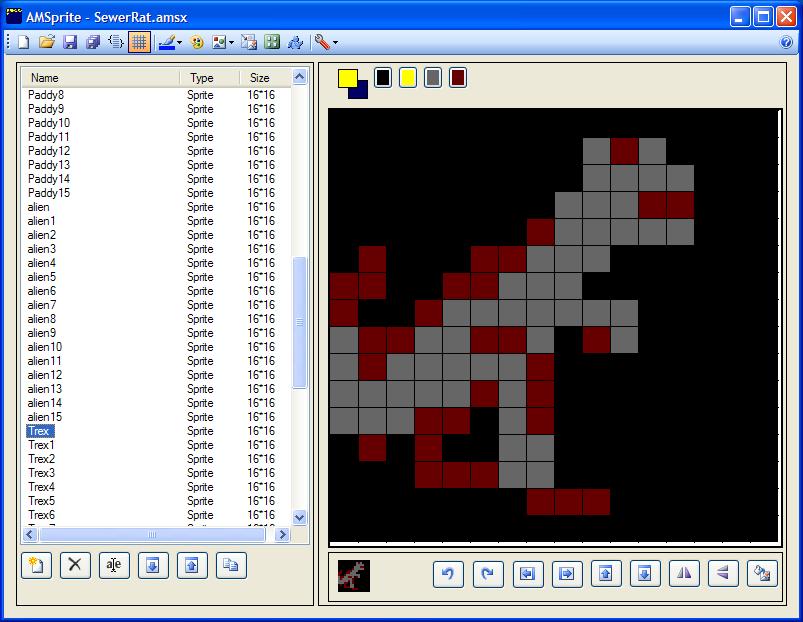Save the file via floppy disk icon
Image resolution: width=803 pixels, height=622 pixels.
[70, 42]
